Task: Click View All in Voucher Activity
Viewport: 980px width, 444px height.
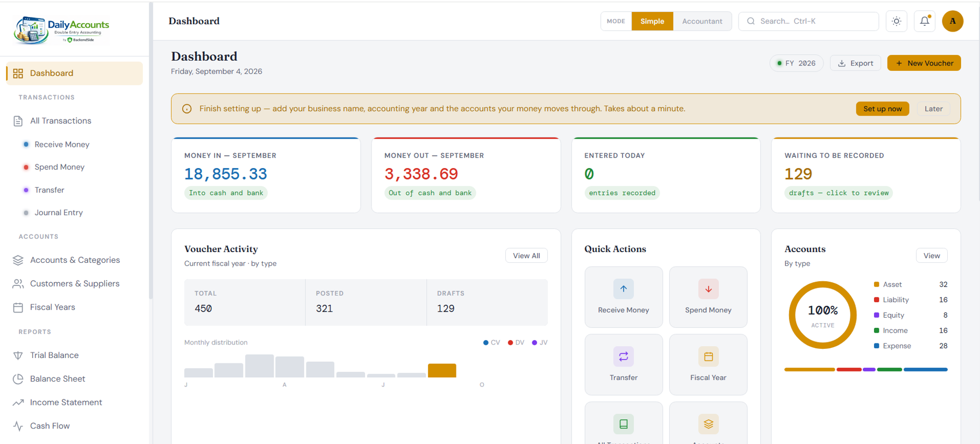Action: [x=526, y=255]
